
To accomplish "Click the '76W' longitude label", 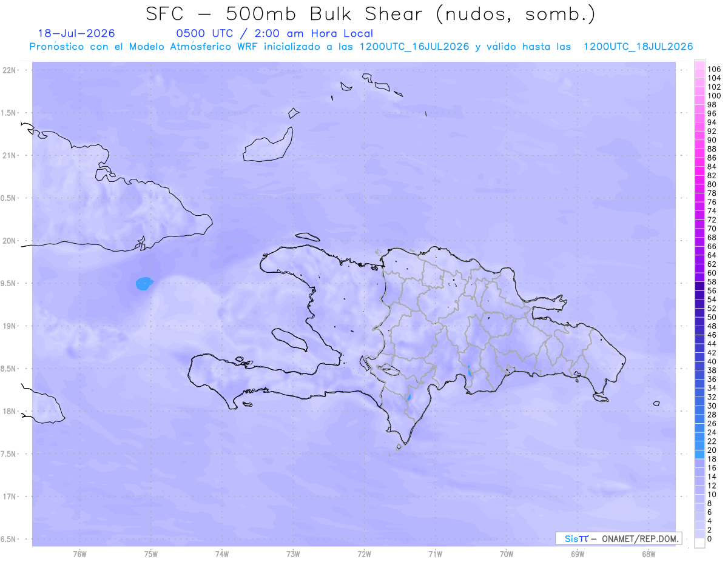I will click(79, 554).
